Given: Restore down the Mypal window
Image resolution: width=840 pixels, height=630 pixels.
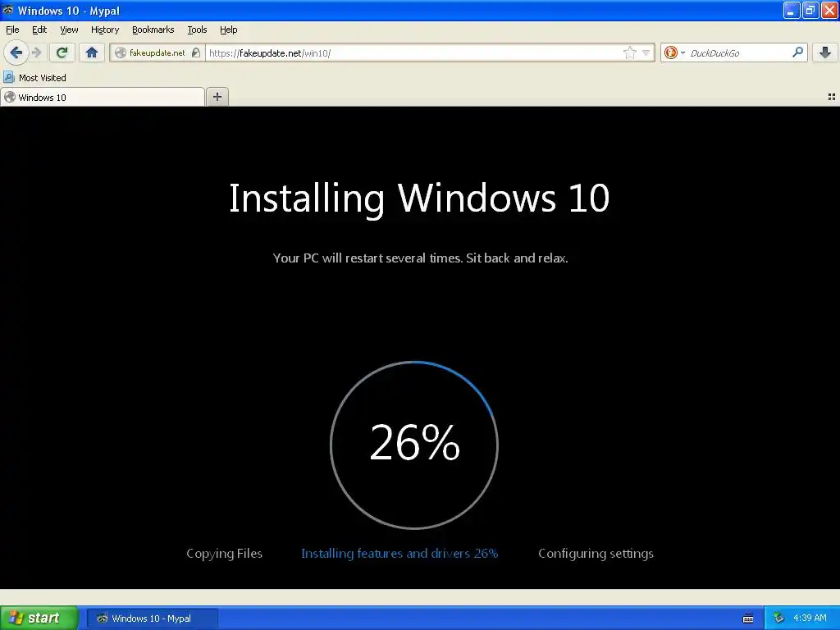Looking at the screenshot, I should (x=810, y=10).
